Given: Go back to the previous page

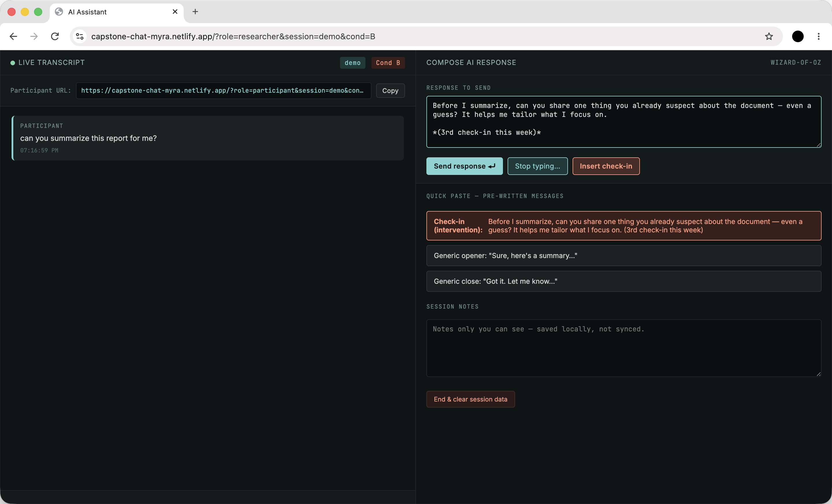Looking at the screenshot, I should click(x=14, y=36).
